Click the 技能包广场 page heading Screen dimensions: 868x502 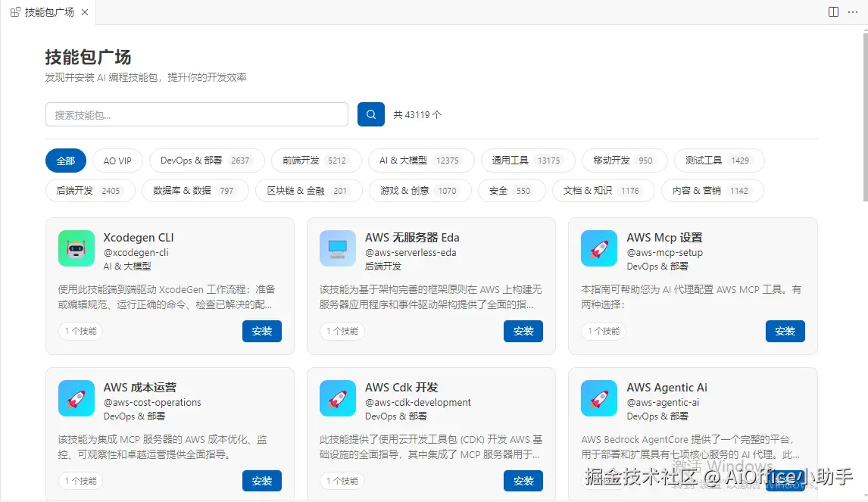[x=88, y=57]
